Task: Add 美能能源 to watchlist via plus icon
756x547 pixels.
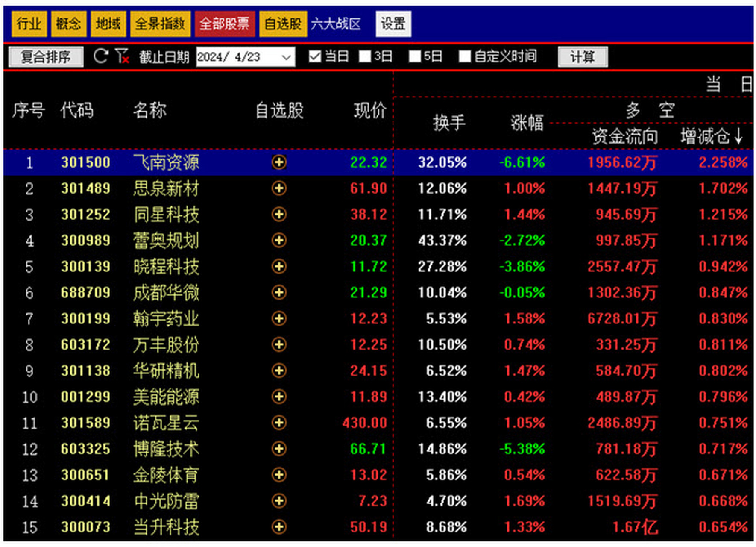Action: click(x=279, y=397)
